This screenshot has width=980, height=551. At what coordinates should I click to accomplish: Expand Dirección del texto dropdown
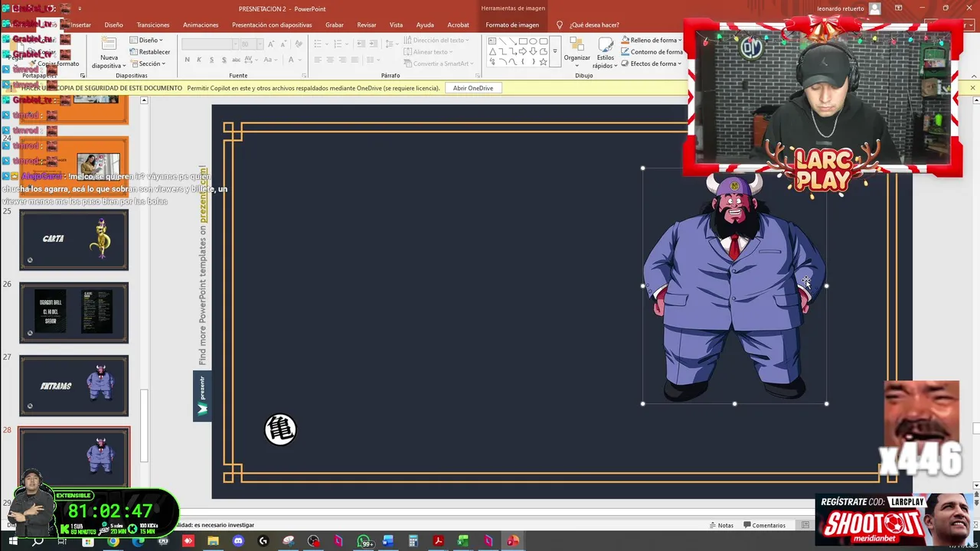click(x=435, y=40)
